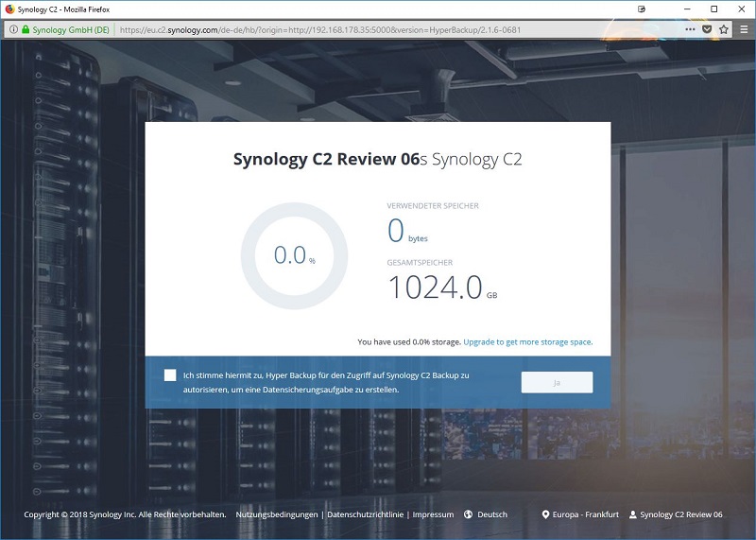Click the You have used 0.0% storage text
The image size is (756, 540).
click(x=409, y=341)
